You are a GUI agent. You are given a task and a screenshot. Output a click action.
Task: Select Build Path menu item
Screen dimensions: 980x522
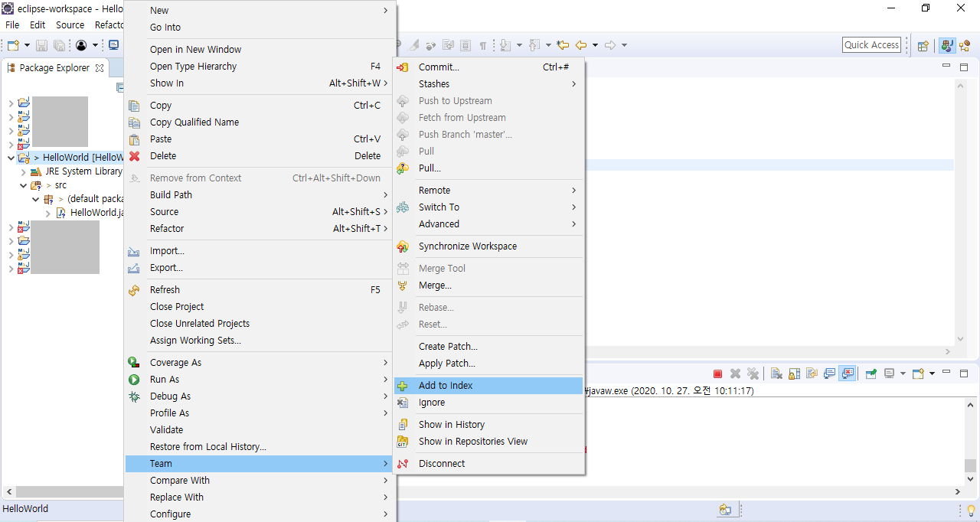[x=259, y=195]
